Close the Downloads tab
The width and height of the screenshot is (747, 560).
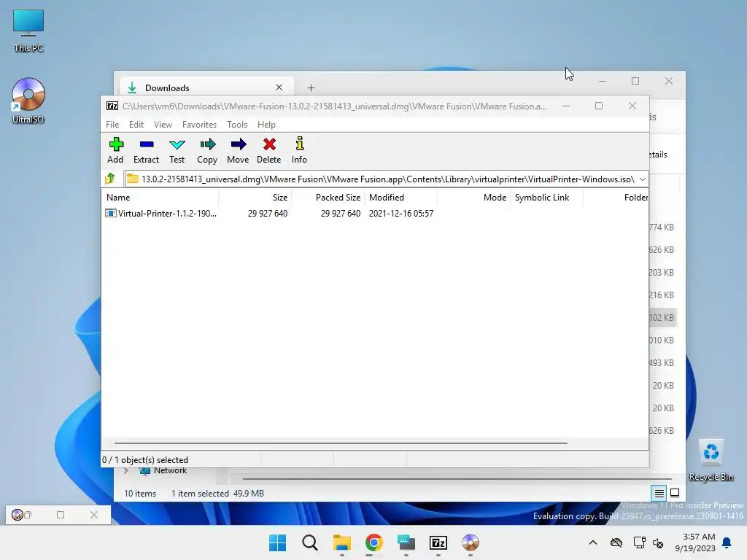click(279, 87)
